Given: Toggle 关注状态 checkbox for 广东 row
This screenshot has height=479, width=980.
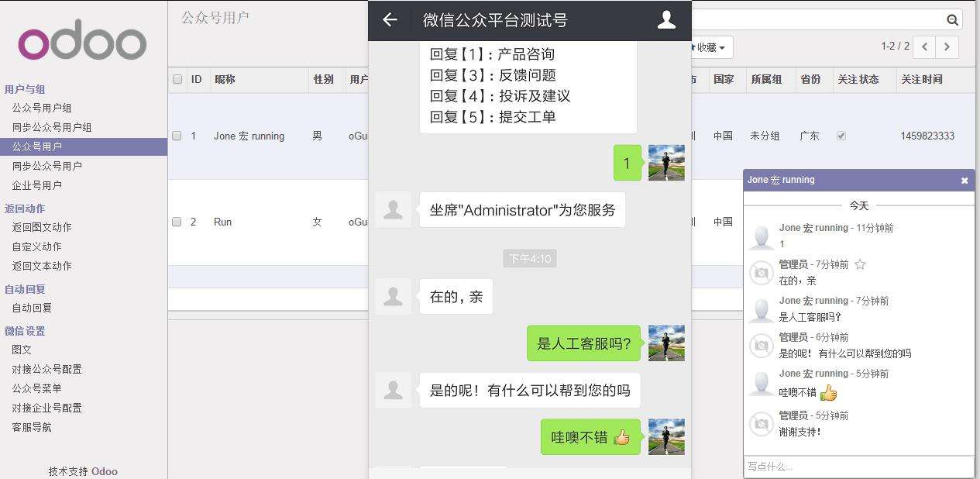Looking at the screenshot, I should coord(841,136).
